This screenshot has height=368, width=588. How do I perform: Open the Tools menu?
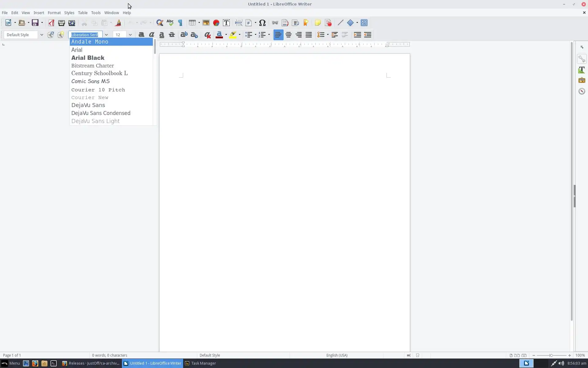point(96,13)
